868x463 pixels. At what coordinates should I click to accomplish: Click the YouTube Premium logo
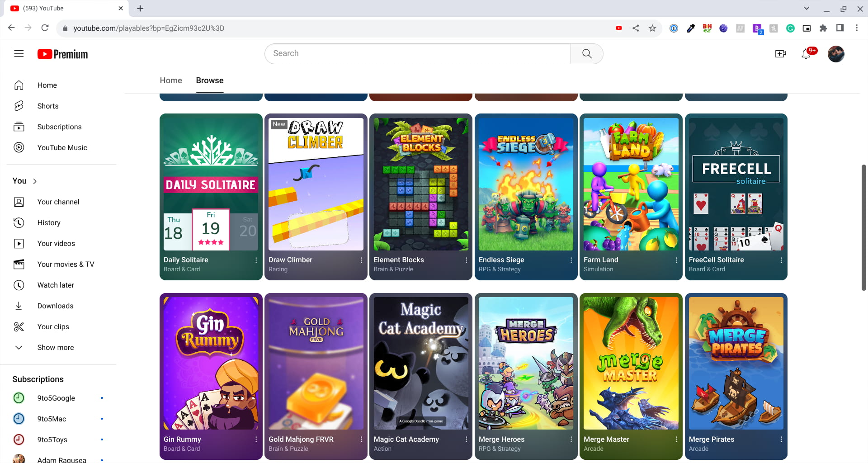tap(62, 54)
